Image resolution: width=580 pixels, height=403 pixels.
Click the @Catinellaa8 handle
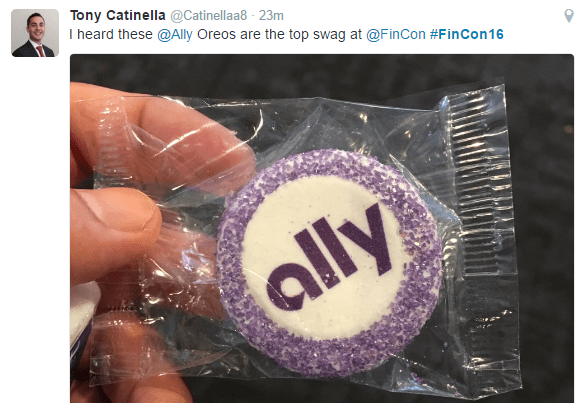(x=209, y=16)
